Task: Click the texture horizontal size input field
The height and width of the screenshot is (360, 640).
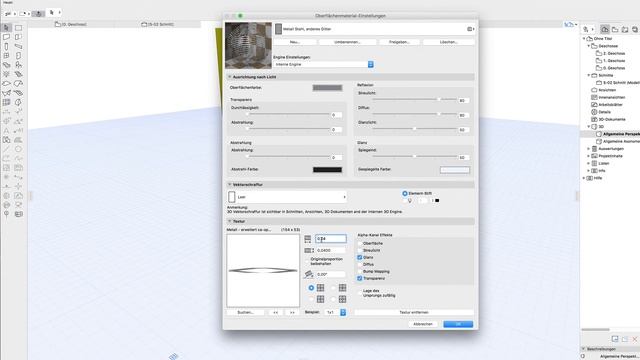Action: pyautogui.click(x=331, y=239)
